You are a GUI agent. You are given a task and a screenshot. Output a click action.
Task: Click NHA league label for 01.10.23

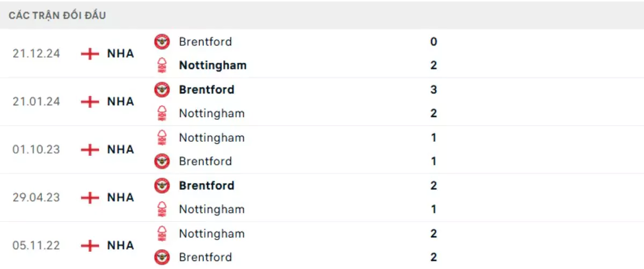pyautogui.click(x=121, y=149)
